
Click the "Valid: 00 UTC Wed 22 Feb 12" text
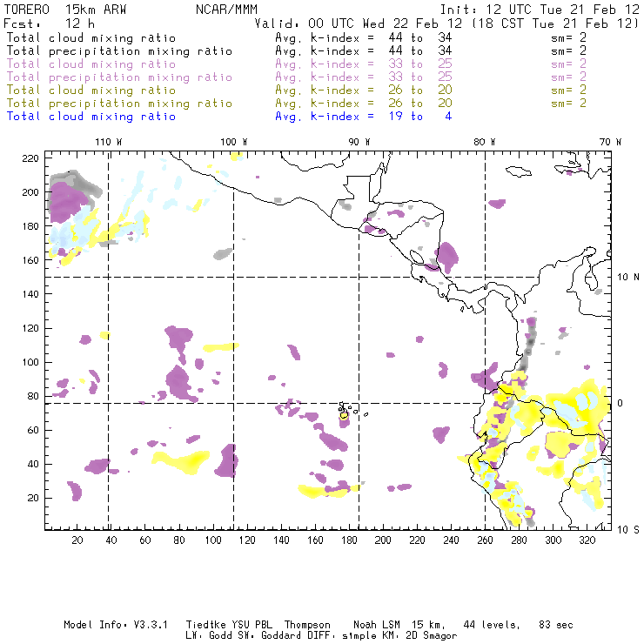pos(359,23)
